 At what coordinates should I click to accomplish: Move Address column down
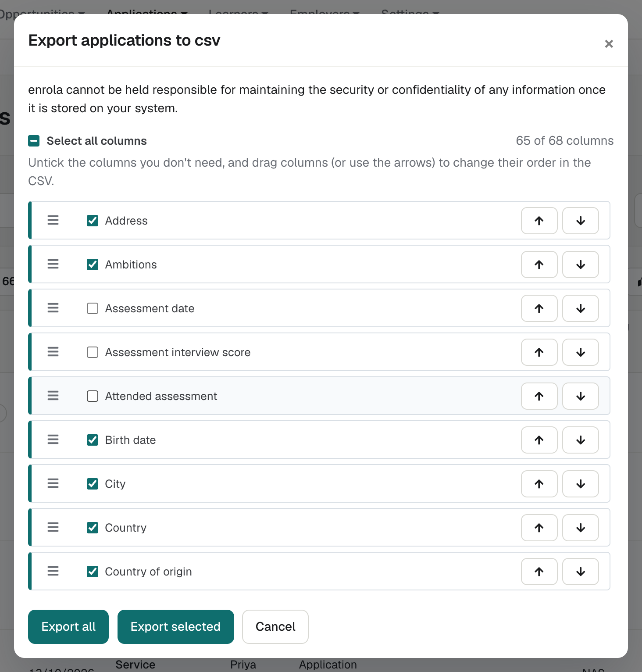581,221
